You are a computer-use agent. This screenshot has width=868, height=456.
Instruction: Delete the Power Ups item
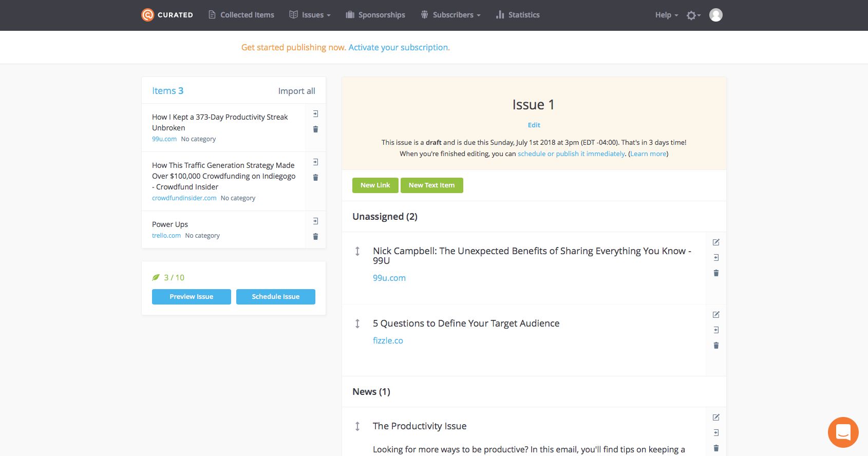click(x=315, y=237)
